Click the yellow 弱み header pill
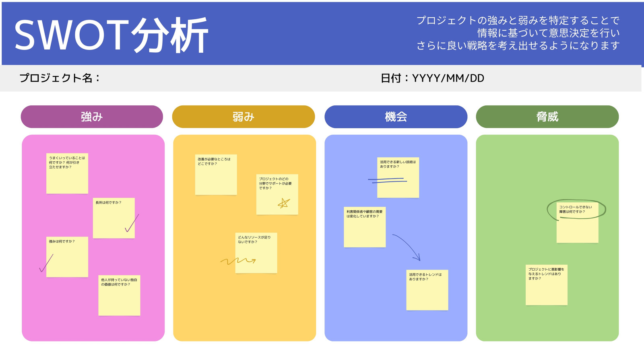Image resolution: width=644 pixels, height=362 pixels. [x=244, y=117]
